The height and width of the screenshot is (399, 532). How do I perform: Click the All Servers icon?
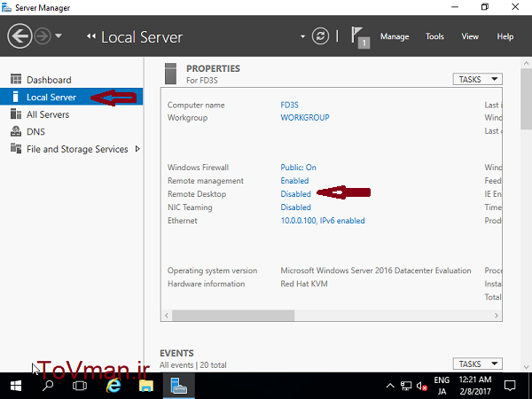16,113
